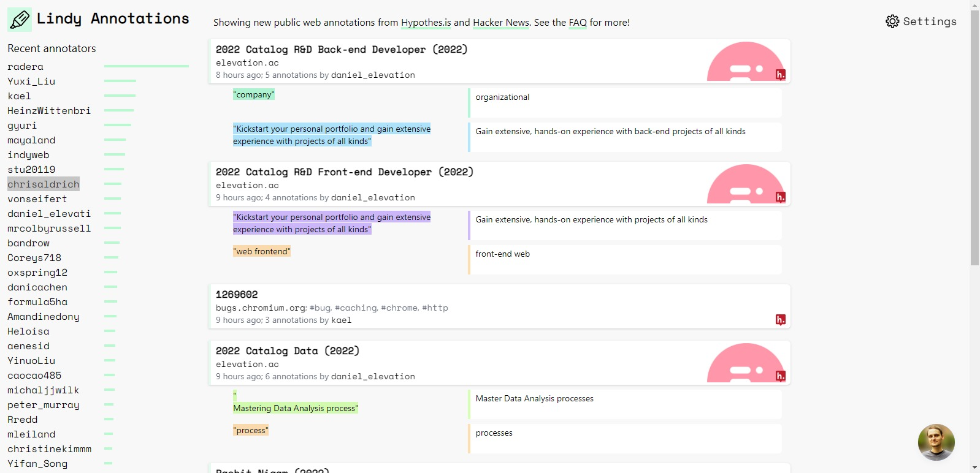Screen dimensions: 980x473
Task: Select highlighted annotator chrisaldrich
Action: tap(44, 184)
